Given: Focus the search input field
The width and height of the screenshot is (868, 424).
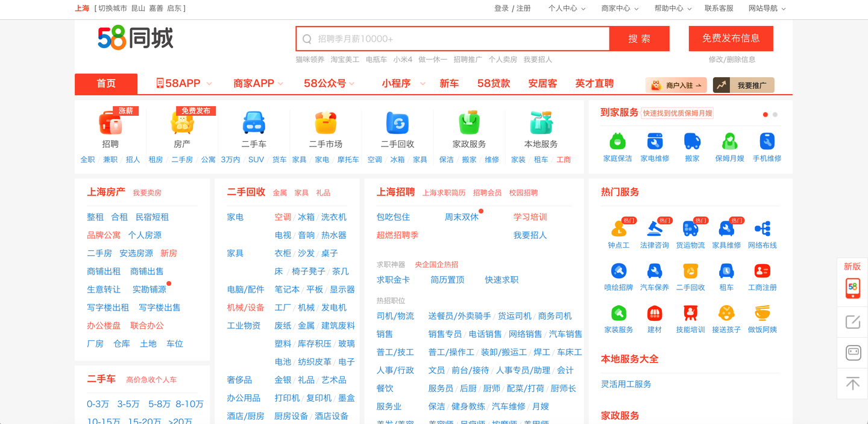Looking at the screenshot, I should click(x=453, y=39).
